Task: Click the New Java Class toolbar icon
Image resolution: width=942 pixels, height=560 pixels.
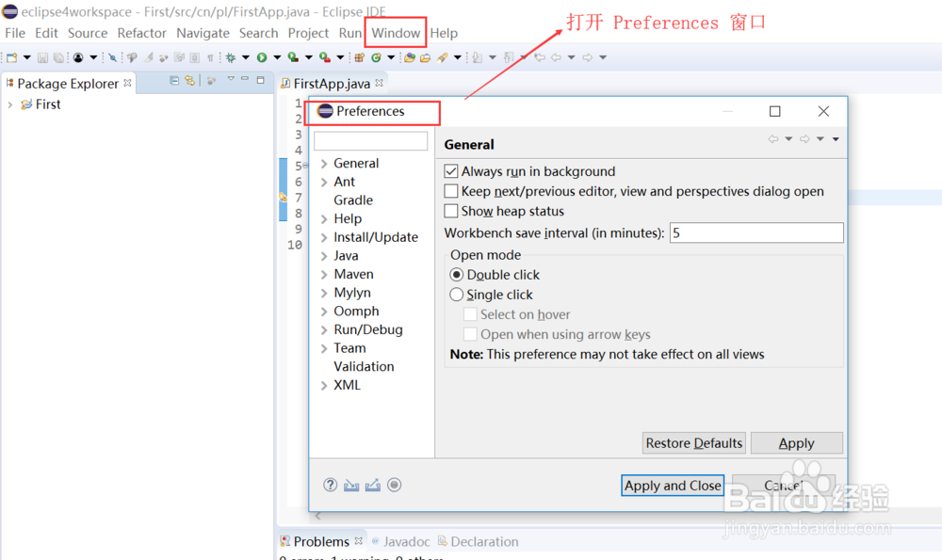Action: 376,57
